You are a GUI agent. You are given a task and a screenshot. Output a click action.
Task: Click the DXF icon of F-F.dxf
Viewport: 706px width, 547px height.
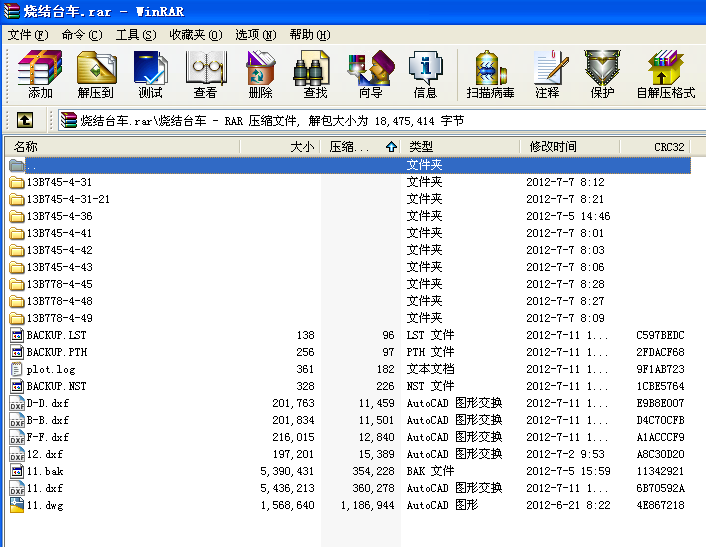[x=17, y=437]
